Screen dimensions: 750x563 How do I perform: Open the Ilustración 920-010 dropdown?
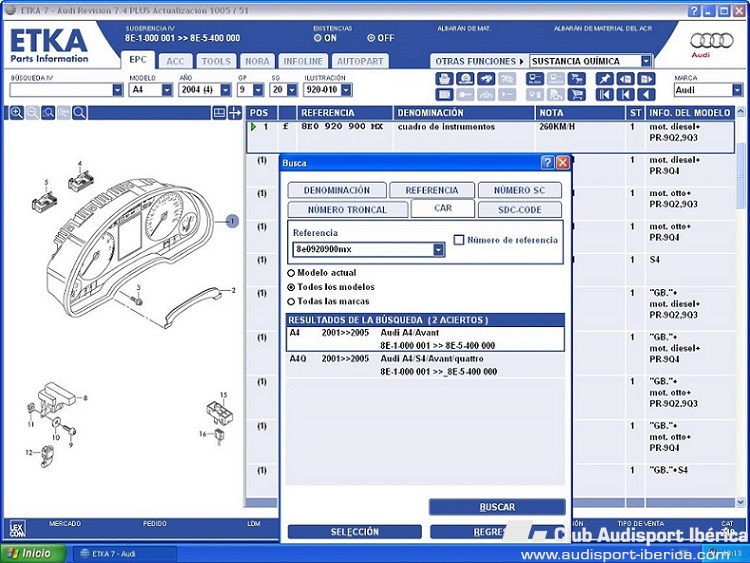coord(347,90)
